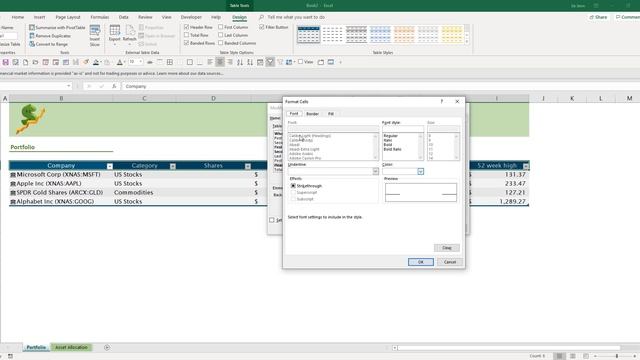Image resolution: width=640 pixels, height=360 pixels.
Task: Click the center alignment icon
Action: 220,62
